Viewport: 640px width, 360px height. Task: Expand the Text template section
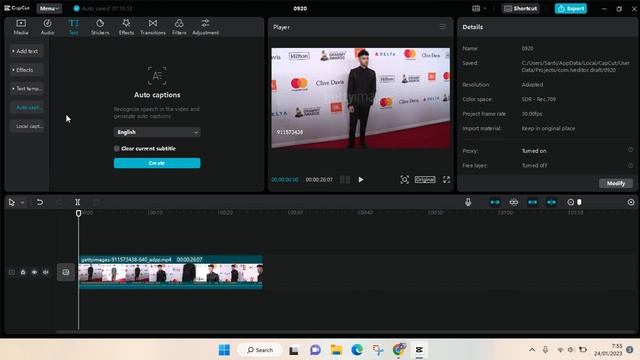coord(27,89)
